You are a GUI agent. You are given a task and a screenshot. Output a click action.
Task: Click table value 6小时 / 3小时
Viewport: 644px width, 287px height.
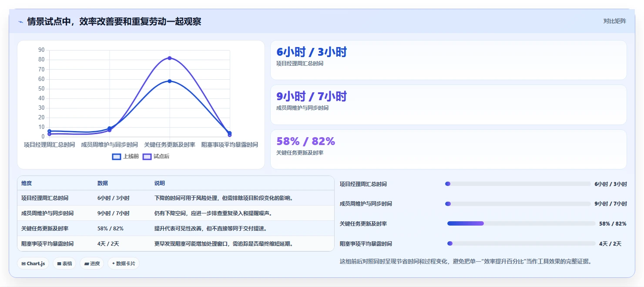[114, 198]
